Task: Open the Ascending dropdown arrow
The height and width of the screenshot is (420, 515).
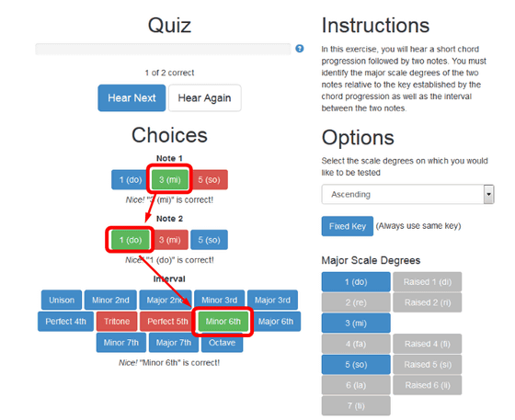Action: coord(488,194)
